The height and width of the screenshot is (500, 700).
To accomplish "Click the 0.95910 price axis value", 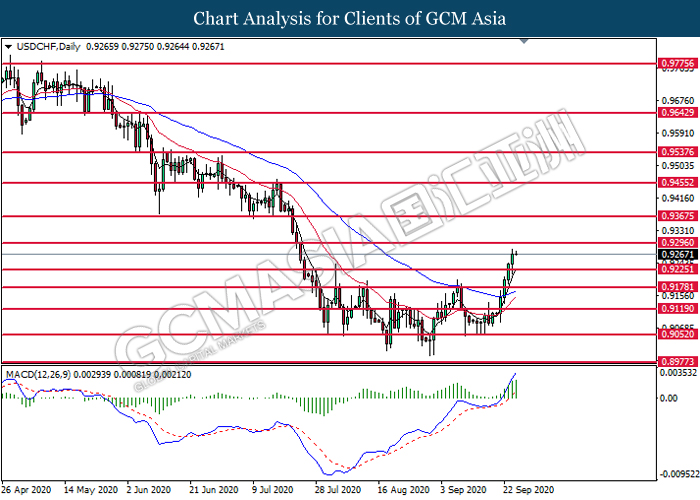I will point(678,133).
